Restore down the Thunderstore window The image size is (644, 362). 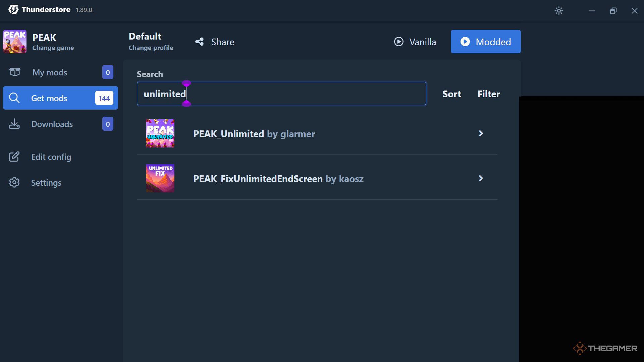[613, 11]
